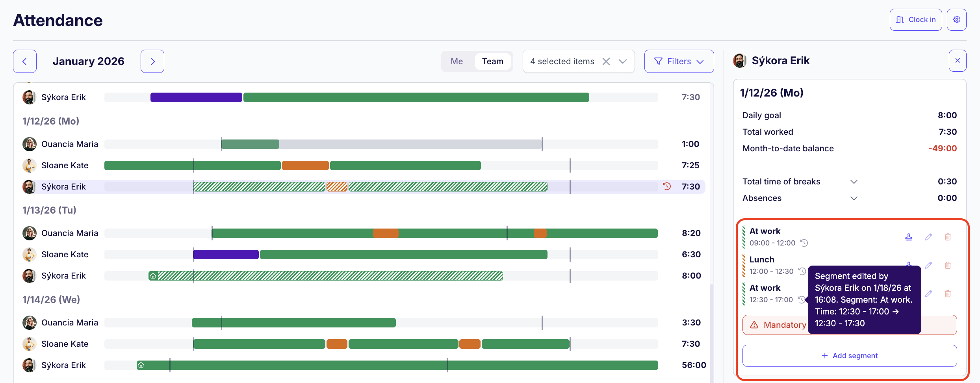Viewport: 980px width, 383px height.
Task: Switch to the Me view
Action: pyautogui.click(x=457, y=61)
